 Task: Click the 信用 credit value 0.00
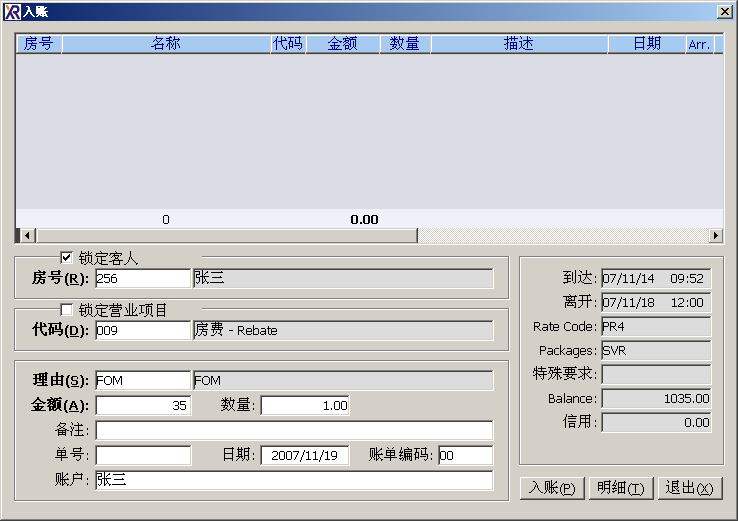pyautogui.click(x=656, y=422)
